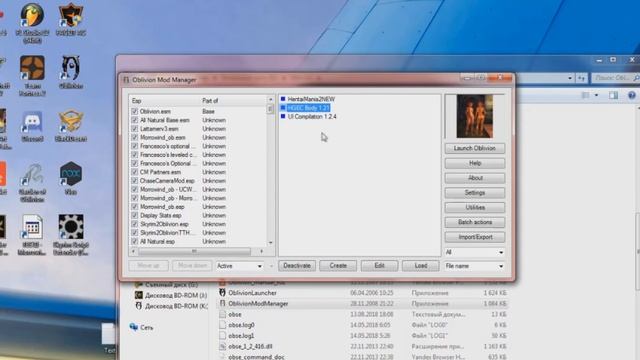Click the Explorer address bar refresh icon
640x360 pixels.
(581, 78)
